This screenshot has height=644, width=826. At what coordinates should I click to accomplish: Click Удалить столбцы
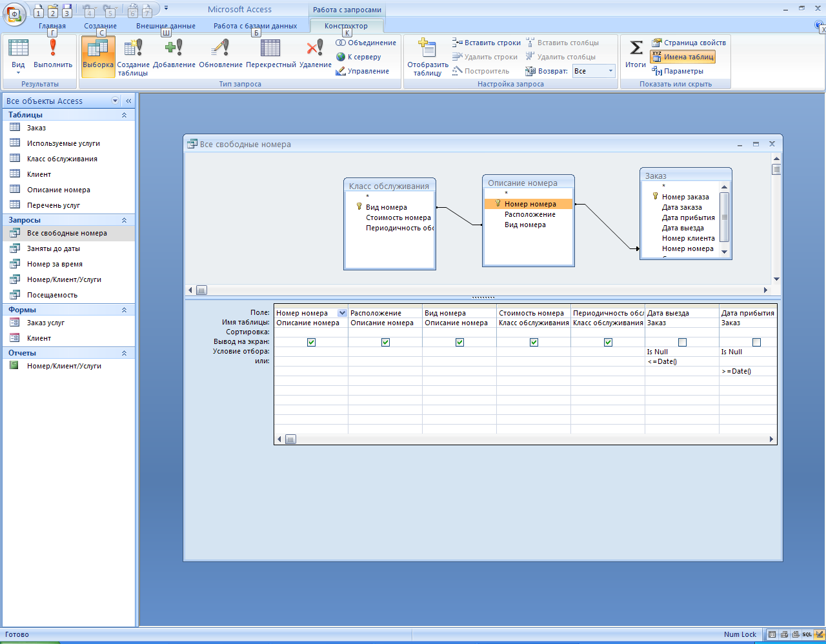(x=561, y=57)
